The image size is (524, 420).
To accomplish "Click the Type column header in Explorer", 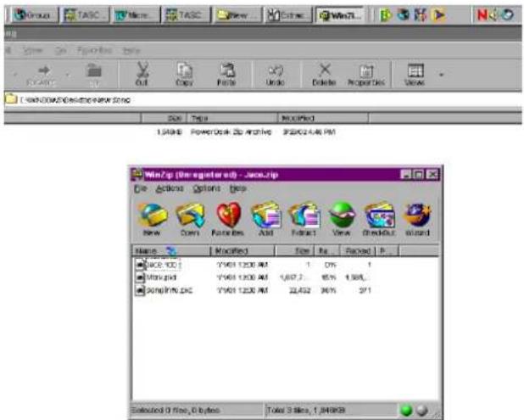I will point(232,119).
